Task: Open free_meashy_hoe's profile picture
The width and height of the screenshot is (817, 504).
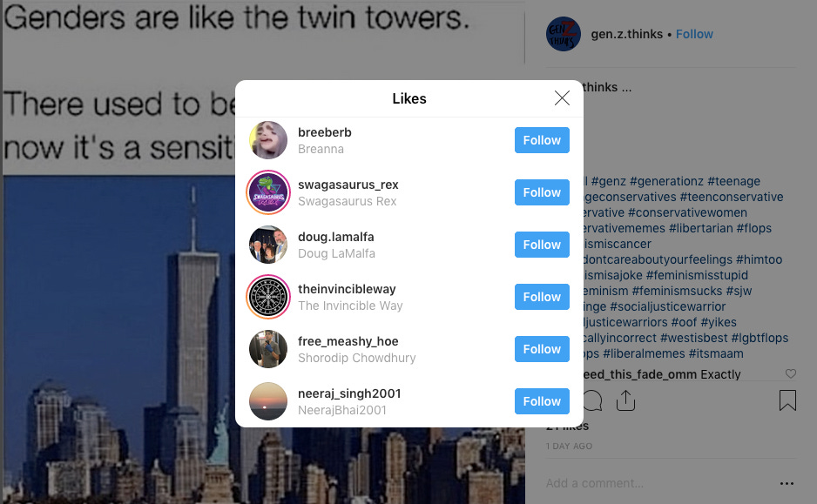Action: (x=268, y=349)
